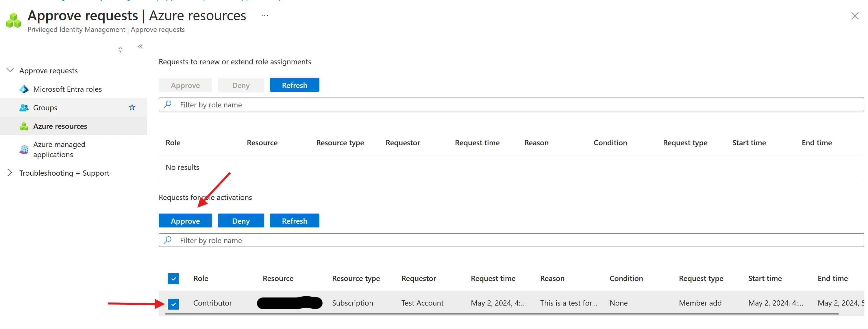Uncheck the Contributor row checkbox
This screenshot has height=329, width=868.
point(173,304)
